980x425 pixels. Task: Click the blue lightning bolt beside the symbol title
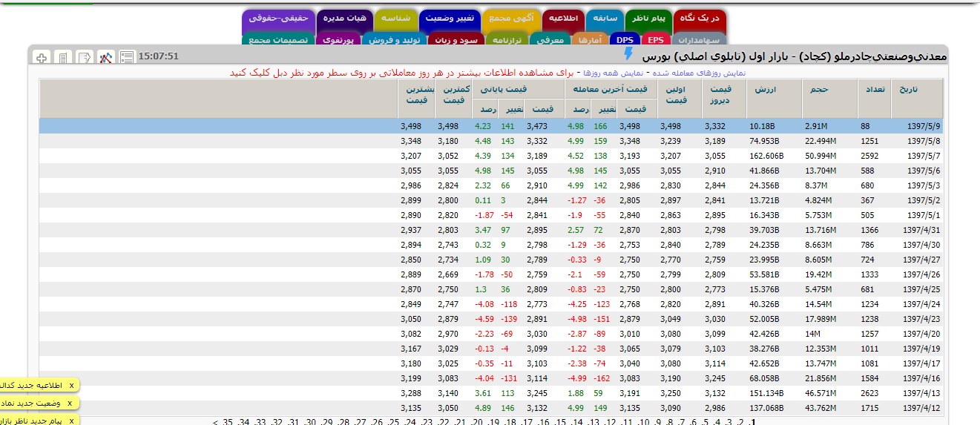(x=629, y=54)
